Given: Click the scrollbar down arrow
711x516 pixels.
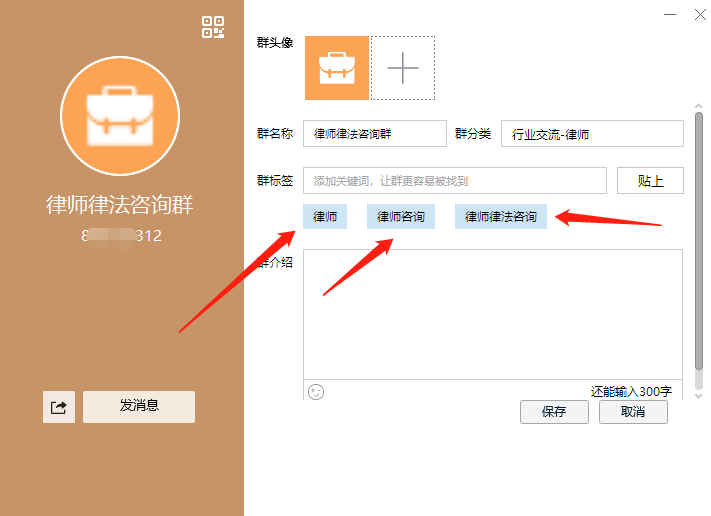Looking at the screenshot, I should [698, 396].
